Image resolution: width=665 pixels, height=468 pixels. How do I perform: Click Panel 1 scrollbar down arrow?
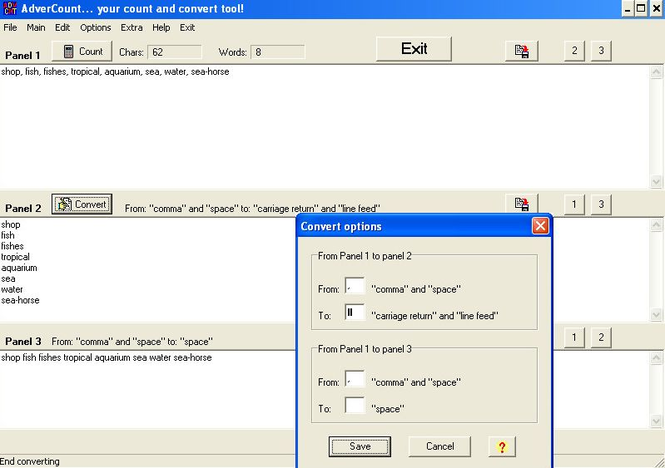pos(656,182)
